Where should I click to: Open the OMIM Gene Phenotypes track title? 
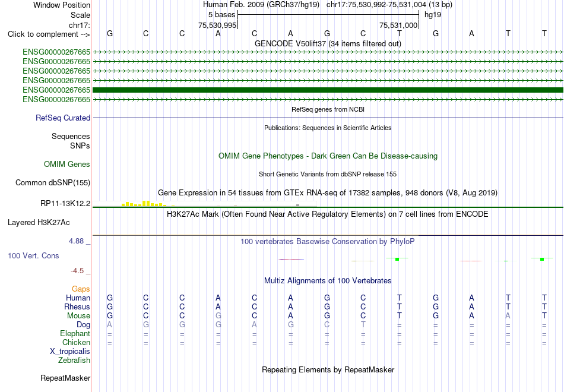point(328,156)
